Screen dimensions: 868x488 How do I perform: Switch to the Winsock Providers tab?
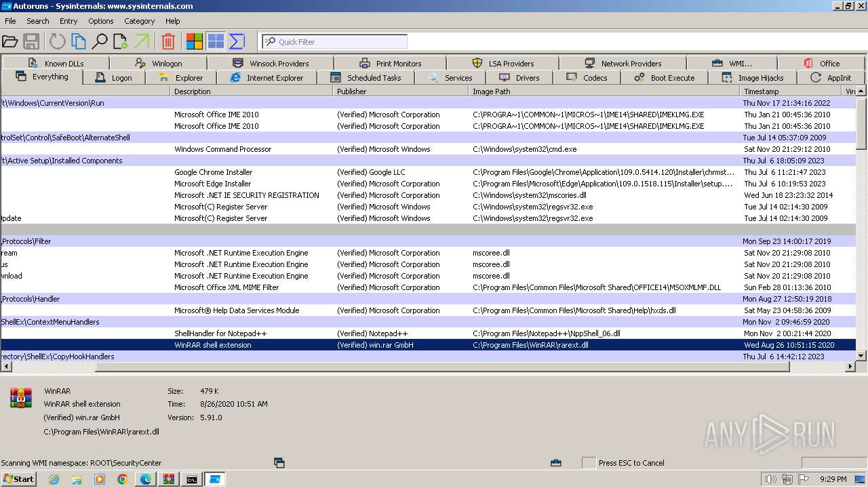(x=271, y=63)
